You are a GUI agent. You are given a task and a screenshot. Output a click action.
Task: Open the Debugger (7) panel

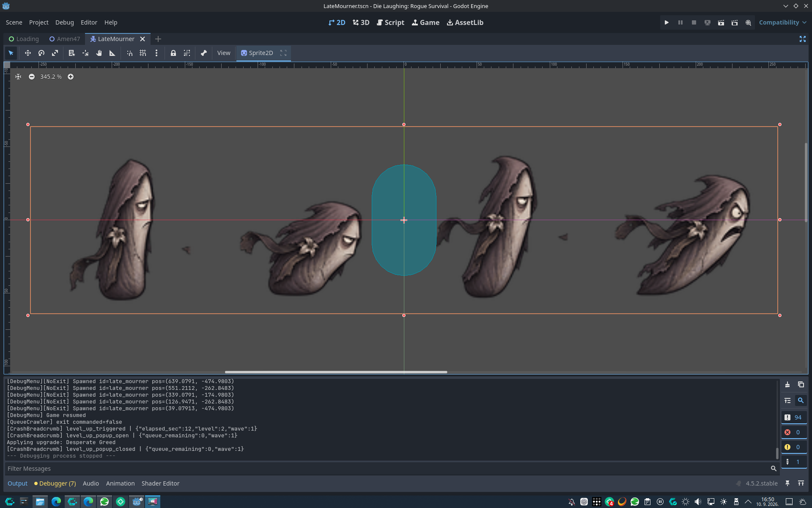point(55,483)
